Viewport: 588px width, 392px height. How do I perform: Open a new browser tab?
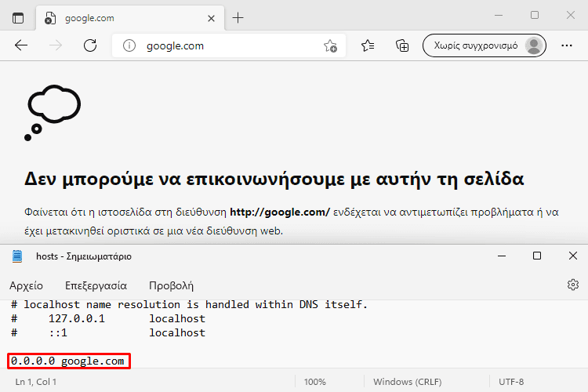pyautogui.click(x=238, y=17)
